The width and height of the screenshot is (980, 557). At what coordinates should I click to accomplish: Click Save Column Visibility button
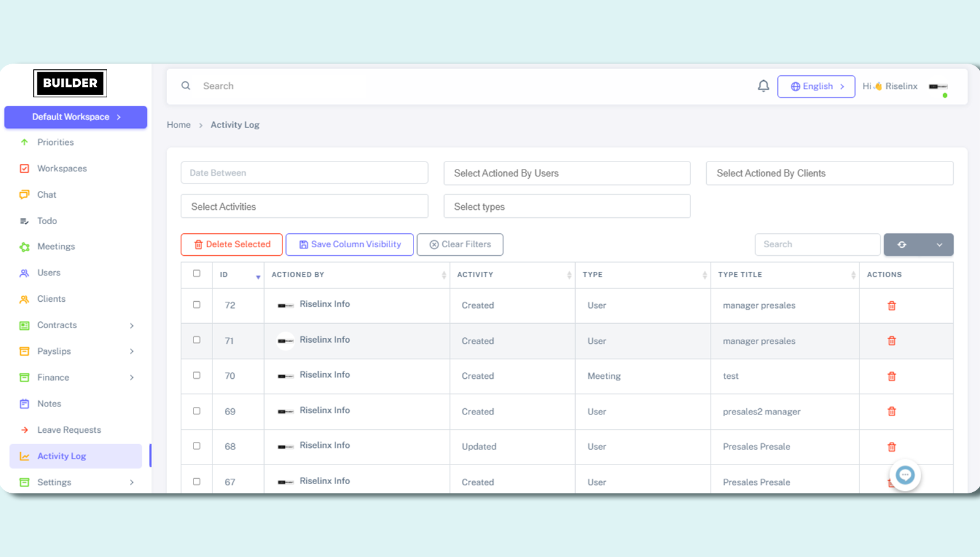click(x=349, y=244)
